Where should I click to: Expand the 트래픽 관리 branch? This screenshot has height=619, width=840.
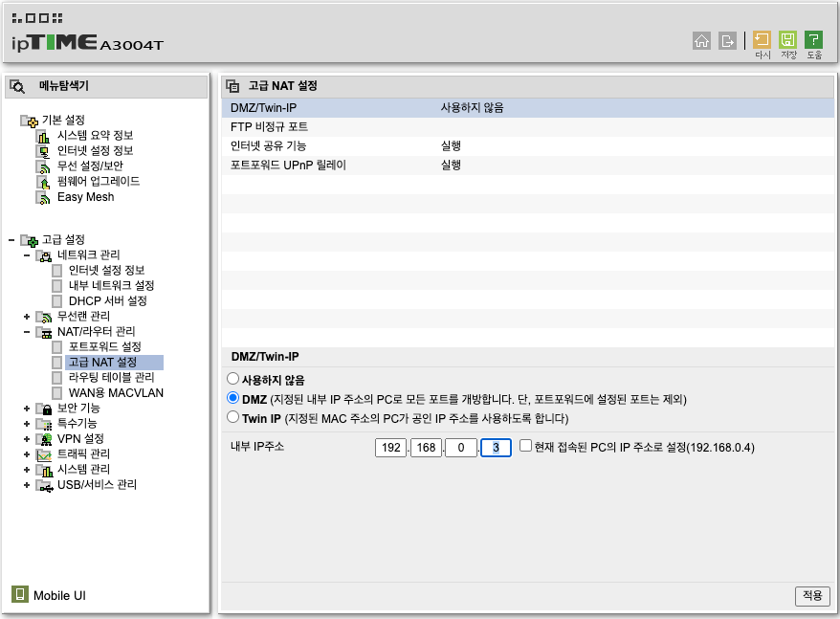(x=26, y=454)
